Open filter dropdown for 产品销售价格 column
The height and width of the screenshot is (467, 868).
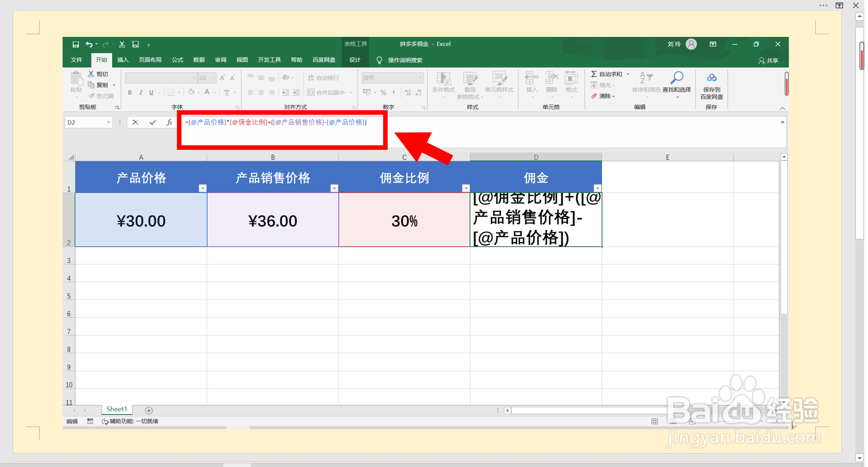point(334,188)
